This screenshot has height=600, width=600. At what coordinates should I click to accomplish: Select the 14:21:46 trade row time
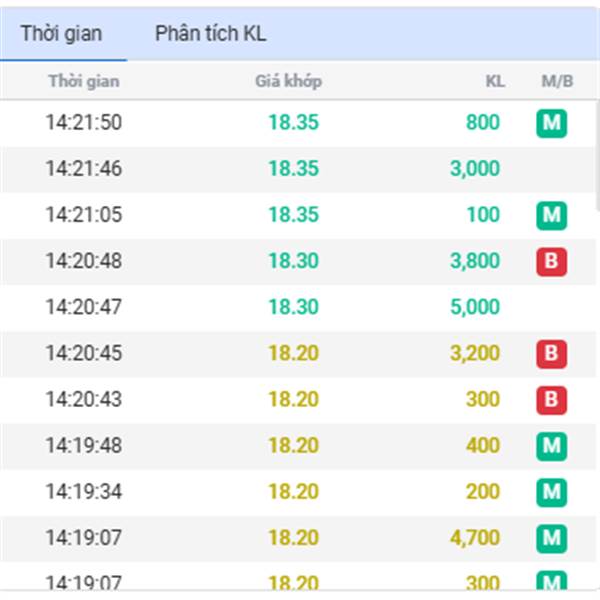click(x=84, y=169)
